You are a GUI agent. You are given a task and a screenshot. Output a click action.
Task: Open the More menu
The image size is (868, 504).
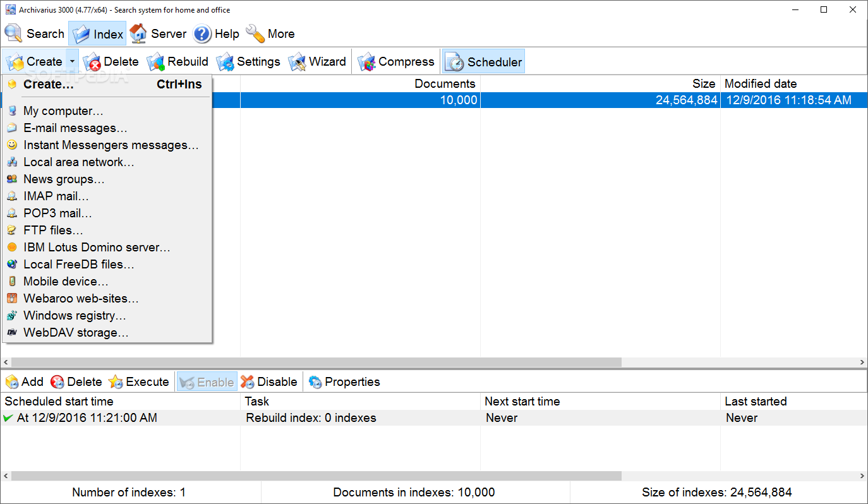270,33
